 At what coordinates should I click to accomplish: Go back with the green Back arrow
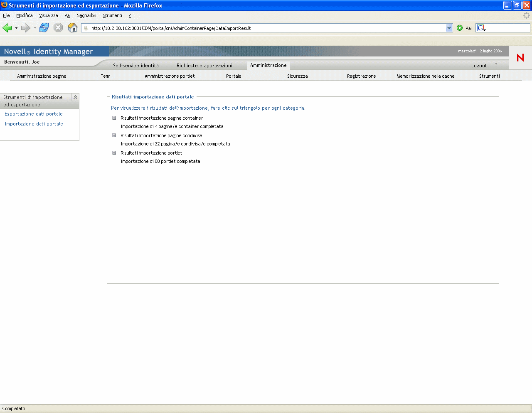(x=7, y=28)
